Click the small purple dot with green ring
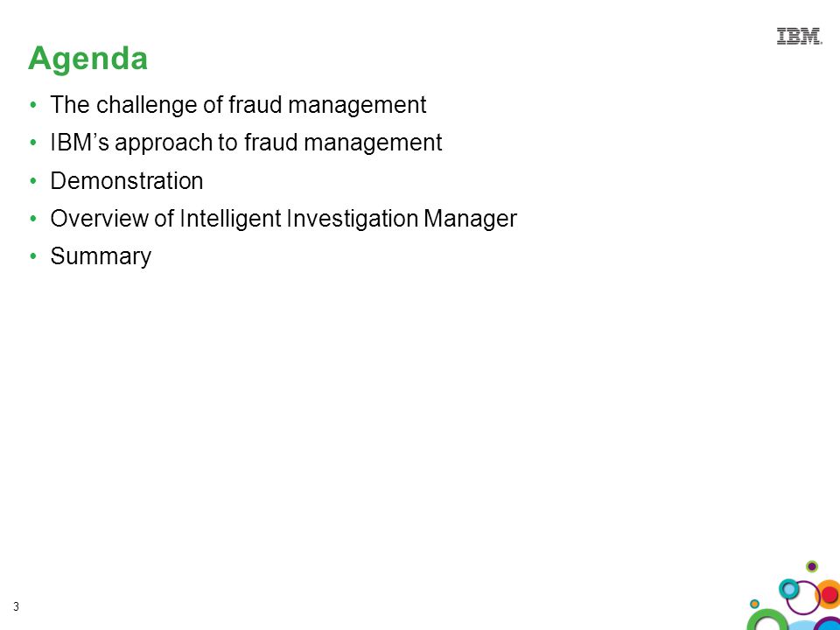Viewport: 840px width, 630px height. click(812, 566)
